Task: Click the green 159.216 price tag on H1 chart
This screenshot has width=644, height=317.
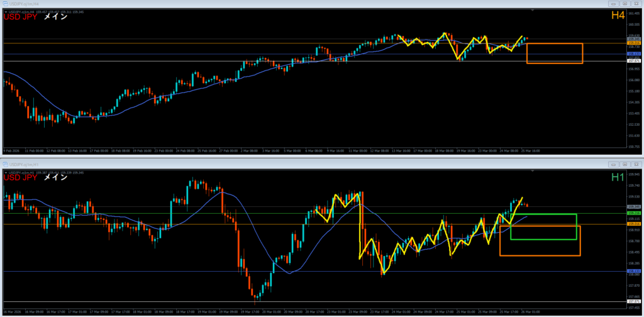Action: point(633,214)
